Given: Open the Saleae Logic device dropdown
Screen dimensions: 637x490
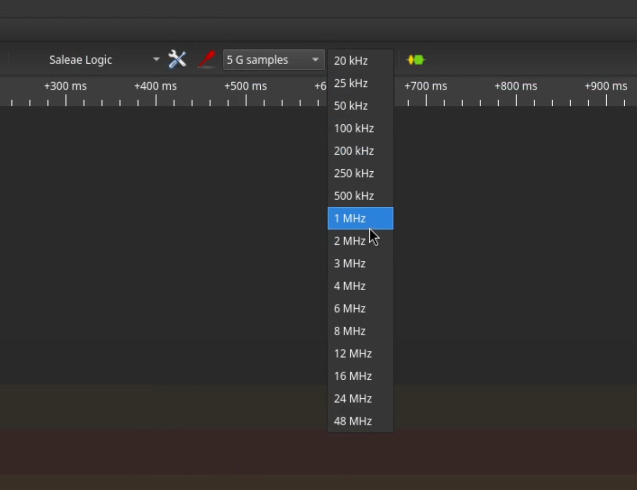Looking at the screenshot, I should pos(100,60).
